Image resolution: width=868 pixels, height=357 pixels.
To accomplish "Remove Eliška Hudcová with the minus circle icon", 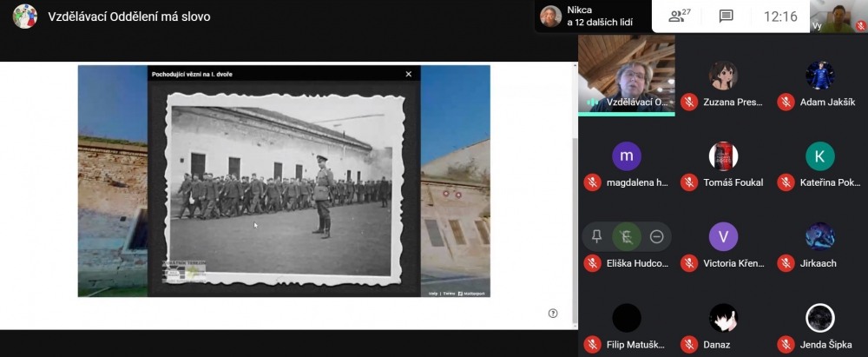I will pos(656,237).
